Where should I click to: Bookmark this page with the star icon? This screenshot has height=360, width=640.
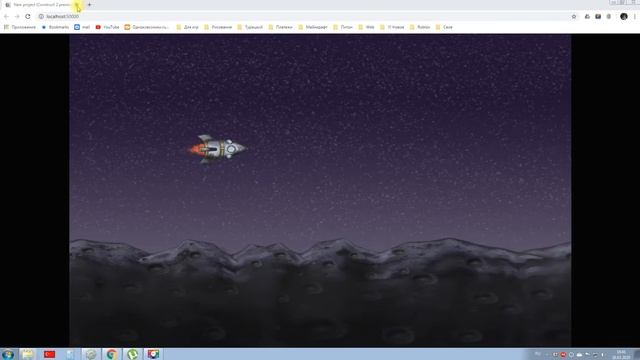click(x=574, y=16)
